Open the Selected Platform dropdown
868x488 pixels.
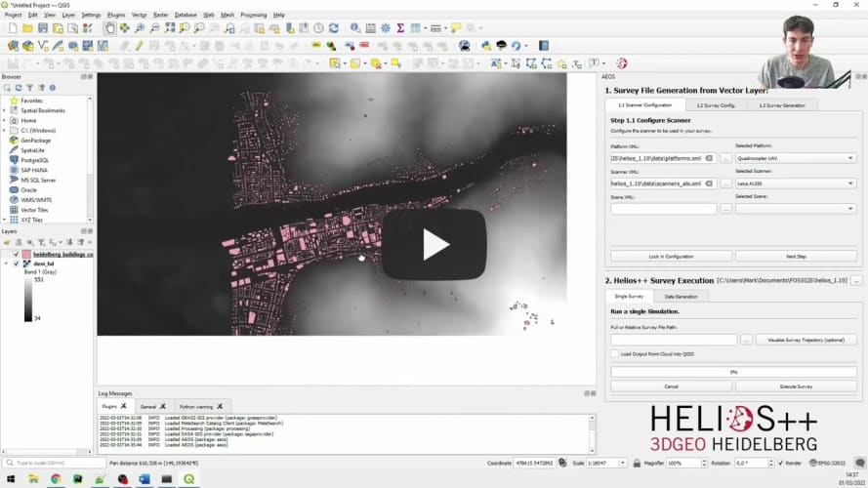coord(796,158)
